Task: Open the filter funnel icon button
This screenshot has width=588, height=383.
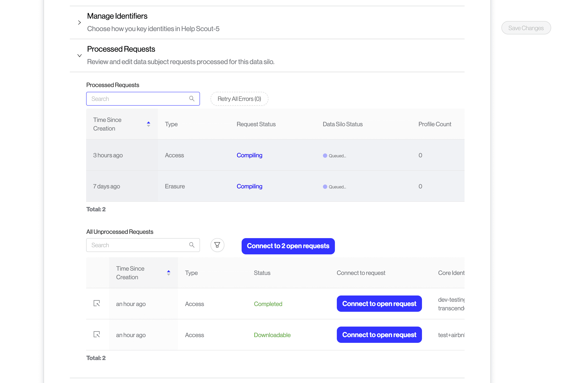Action: point(217,245)
